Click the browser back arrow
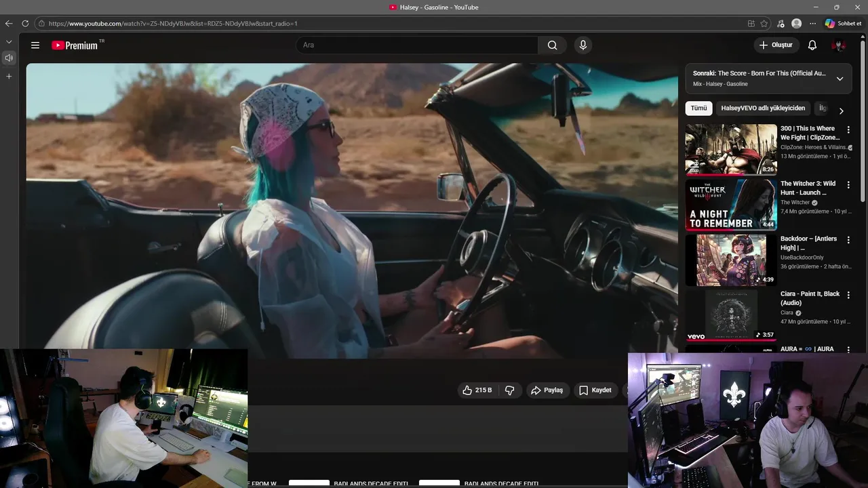 coord(9,24)
